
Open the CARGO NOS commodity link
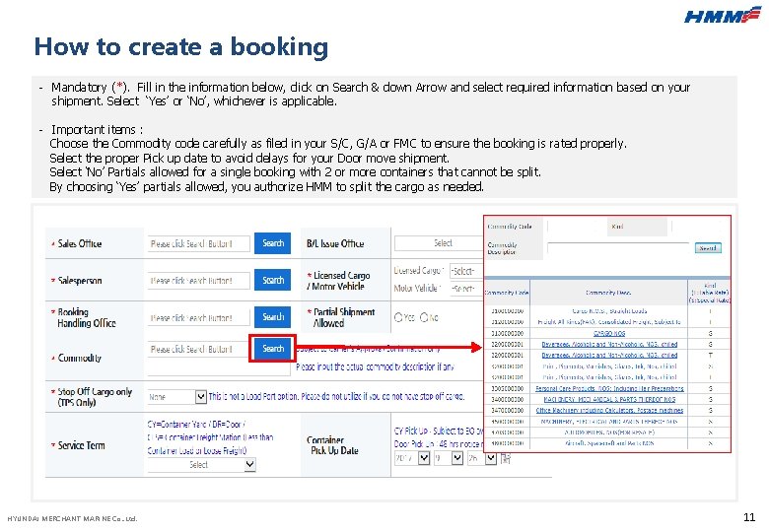pos(609,333)
